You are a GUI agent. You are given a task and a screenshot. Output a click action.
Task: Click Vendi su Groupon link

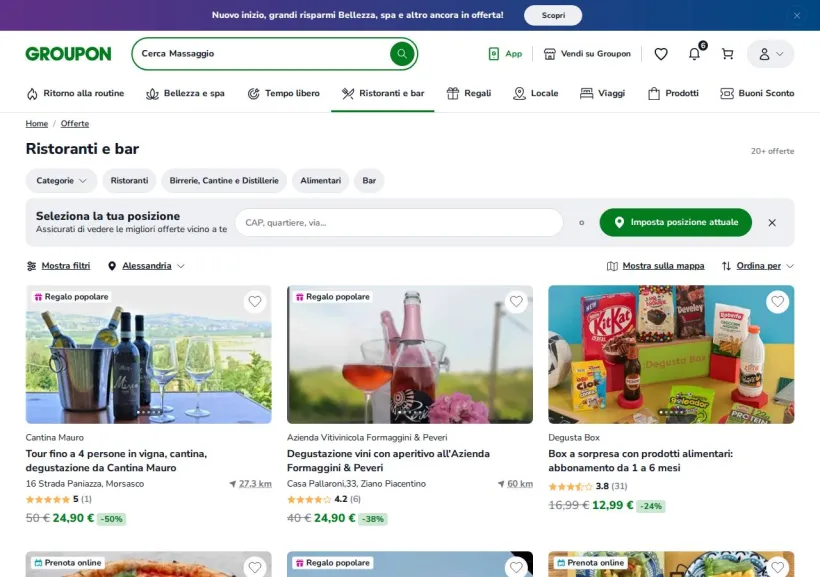[x=587, y=54]
